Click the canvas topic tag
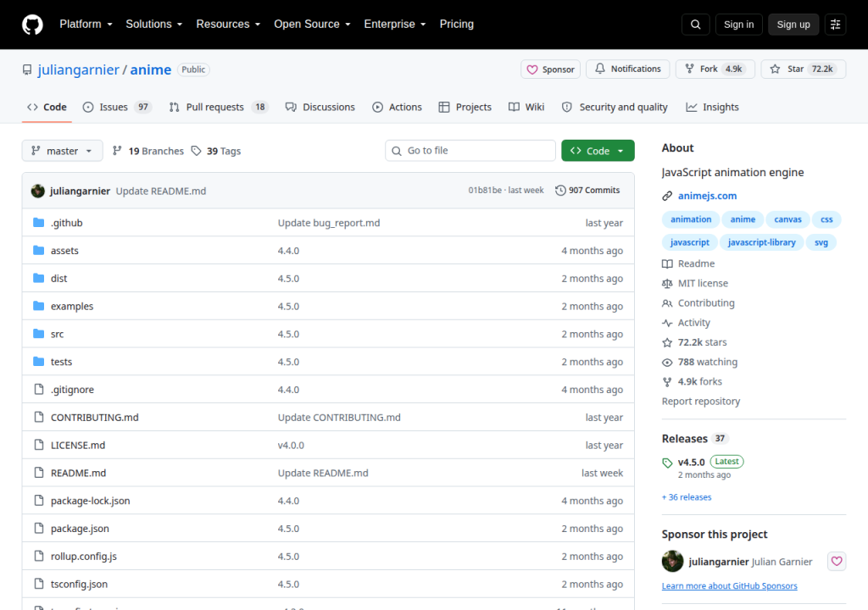Image resolution: width=868 pixels, height=610 pixels. click(787, 219)
